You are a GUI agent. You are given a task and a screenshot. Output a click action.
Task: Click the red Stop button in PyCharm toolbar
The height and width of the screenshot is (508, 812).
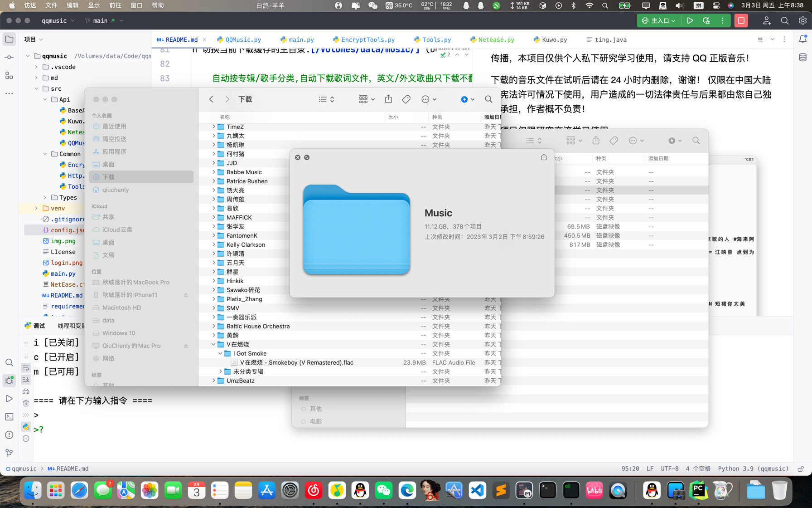click(741, 20)
